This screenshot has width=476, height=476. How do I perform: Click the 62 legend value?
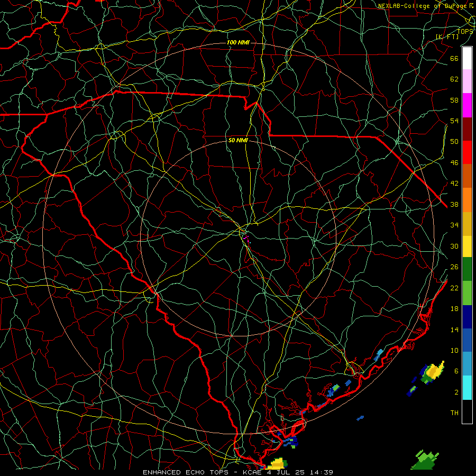454,79
